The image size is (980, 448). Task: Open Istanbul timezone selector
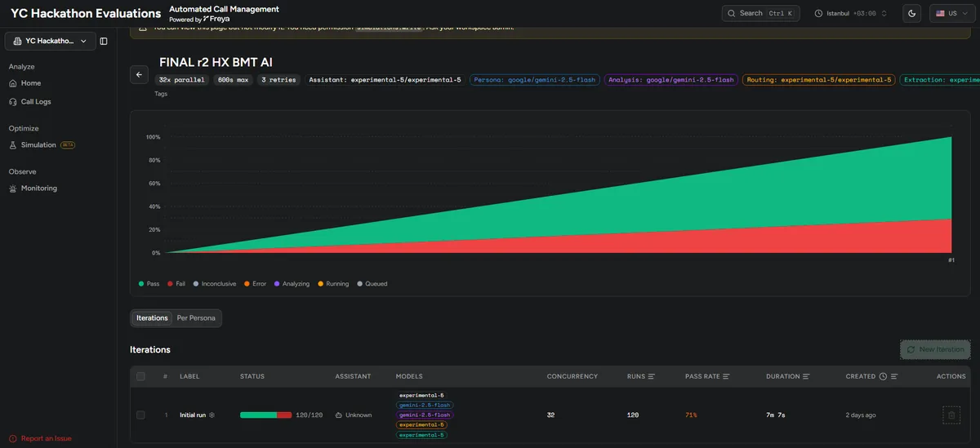pos(850,13)
